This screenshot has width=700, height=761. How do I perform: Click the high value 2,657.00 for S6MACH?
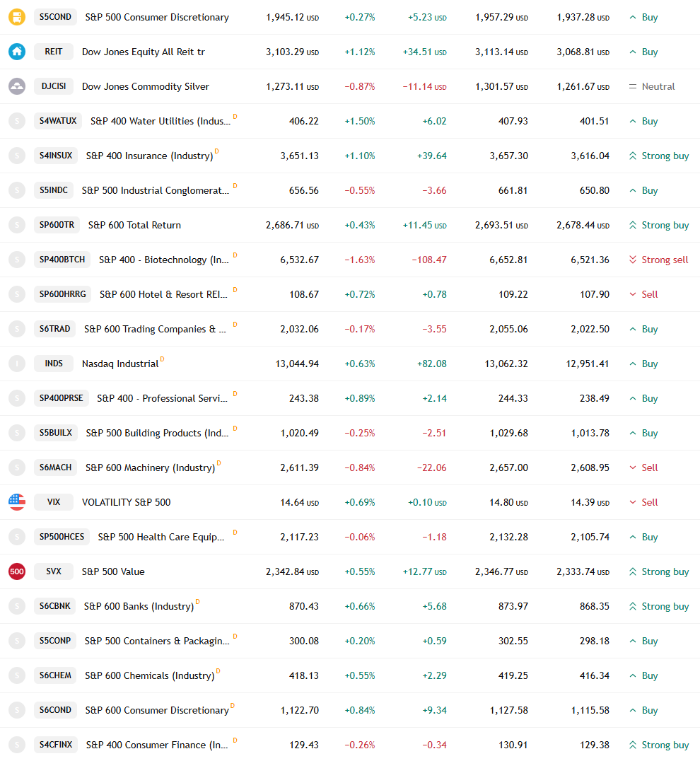(x=508, y=467)
